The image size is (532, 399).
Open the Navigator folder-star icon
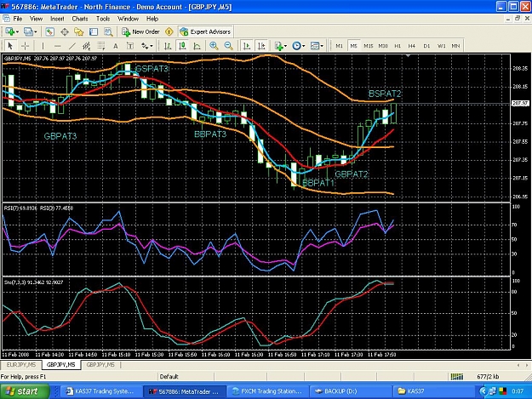[x=79, y=31]
